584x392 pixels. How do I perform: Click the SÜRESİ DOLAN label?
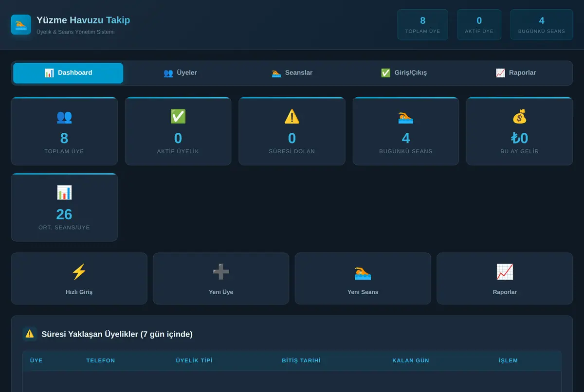292,151
